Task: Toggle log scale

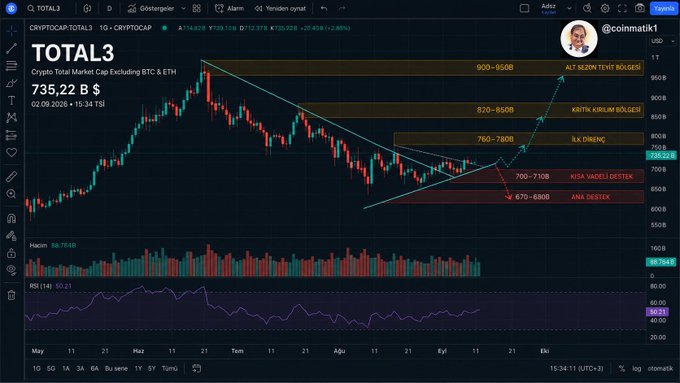Action: click(x=636, y=368)
